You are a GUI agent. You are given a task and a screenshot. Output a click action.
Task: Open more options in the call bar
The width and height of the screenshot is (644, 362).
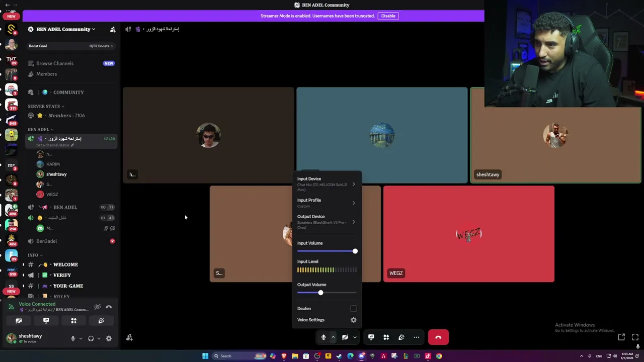click(x=417, y=337)
